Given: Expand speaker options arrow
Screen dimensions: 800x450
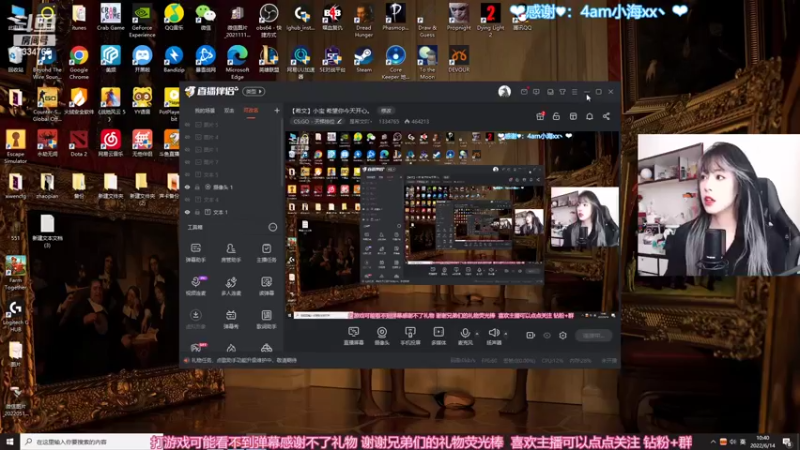Looking at the screenshot, I should 506,334.
